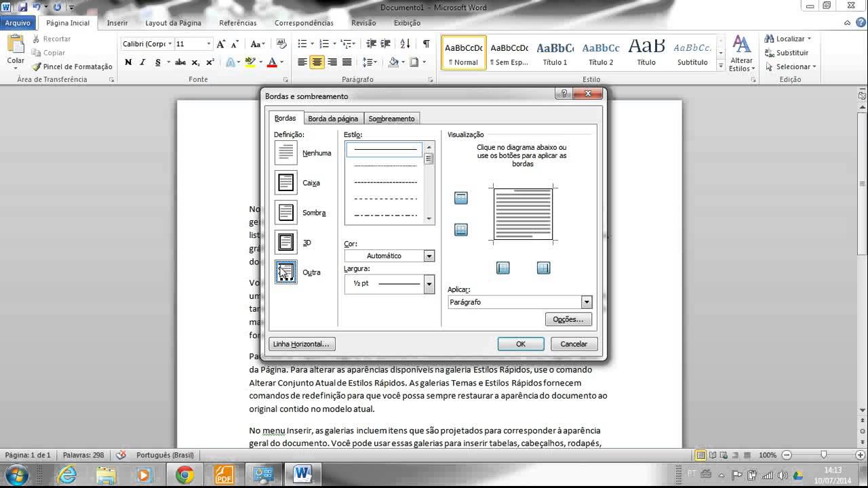This screenshot has height=488, width=868.
Task: Expand the styles gallery More arrow
Action: point(721,66)
